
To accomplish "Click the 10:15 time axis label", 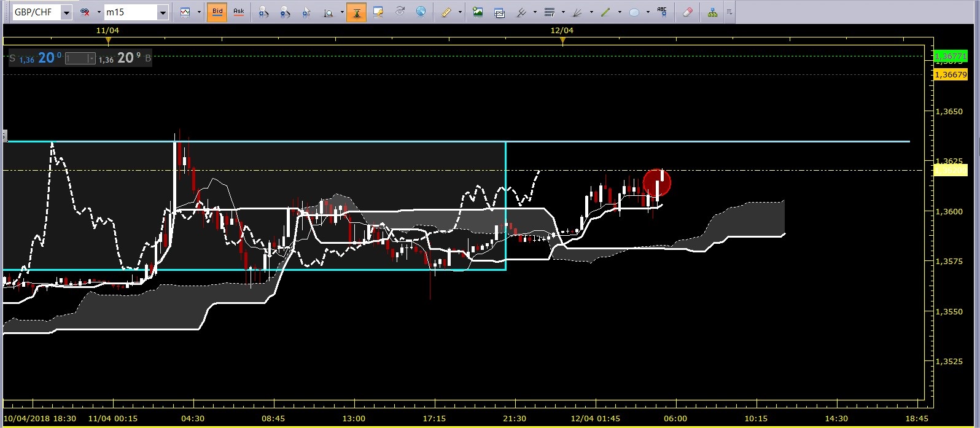I will [756, 418].
